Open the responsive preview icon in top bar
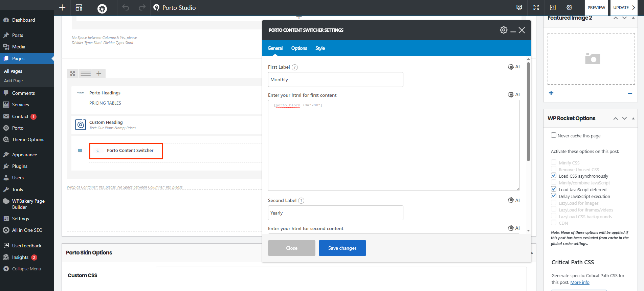Viewport: 644px width, 291px height. (519, 7)
